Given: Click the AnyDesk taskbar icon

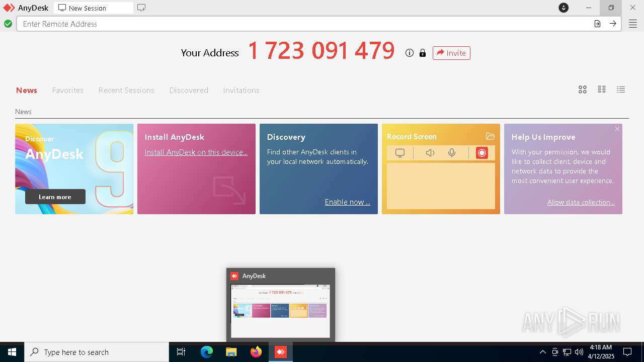Looking at the screenshot, I should (281, 352).
